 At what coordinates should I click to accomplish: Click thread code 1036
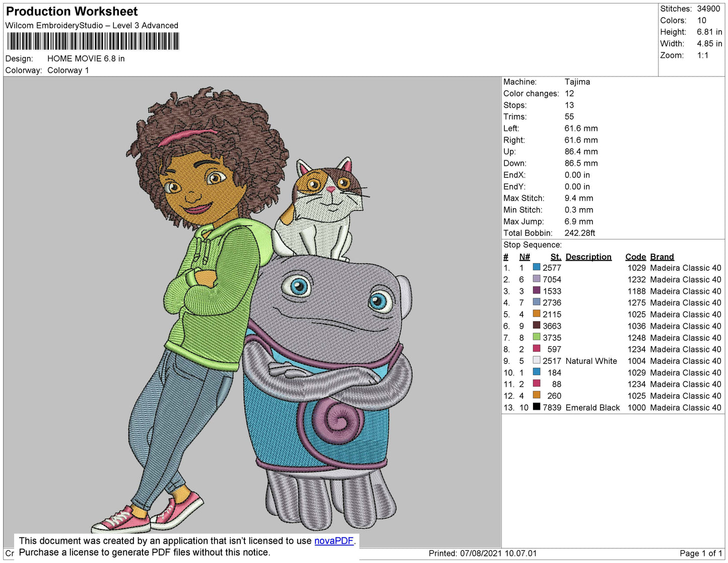pos(637,326)
